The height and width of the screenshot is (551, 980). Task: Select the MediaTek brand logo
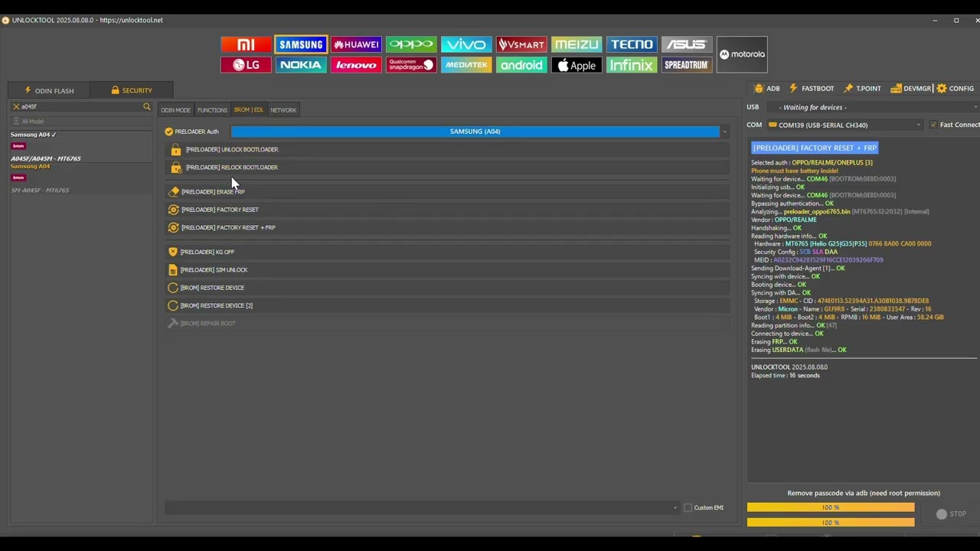pos(466,65)
